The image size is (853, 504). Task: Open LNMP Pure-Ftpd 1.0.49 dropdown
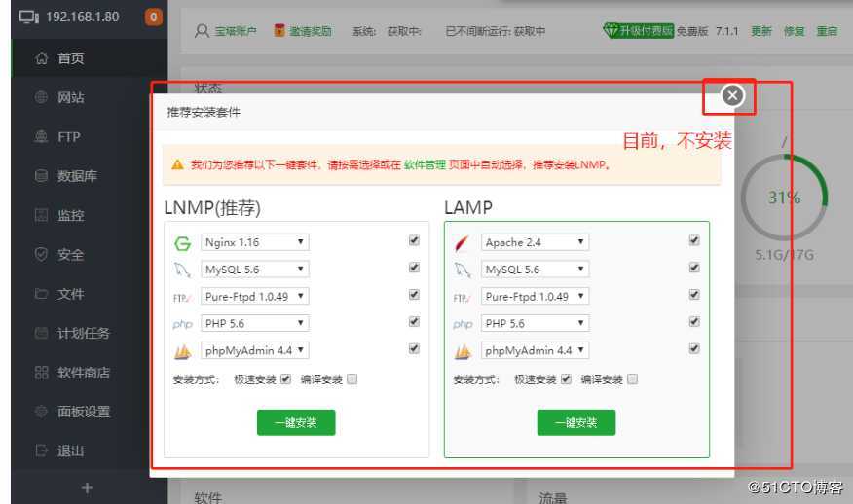coord(254,297)
